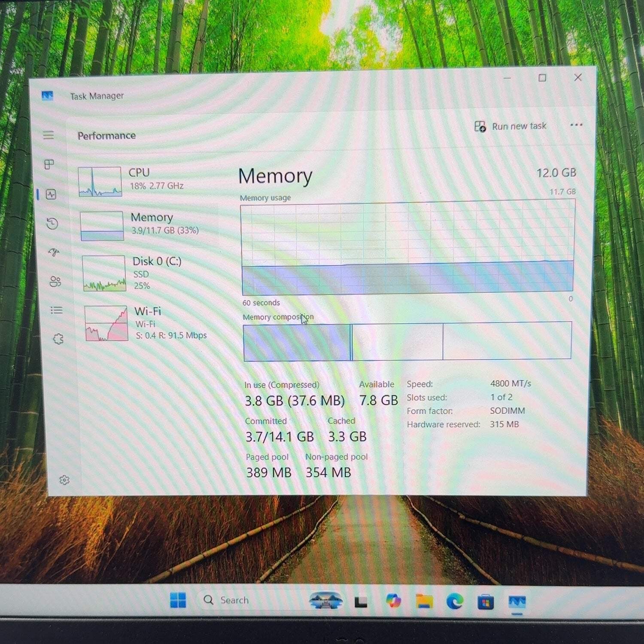Click the Memory composition bar
Image resolution: width=644 pixels, height=644 pixels.
pyautogui.click(x=407, y=341)
